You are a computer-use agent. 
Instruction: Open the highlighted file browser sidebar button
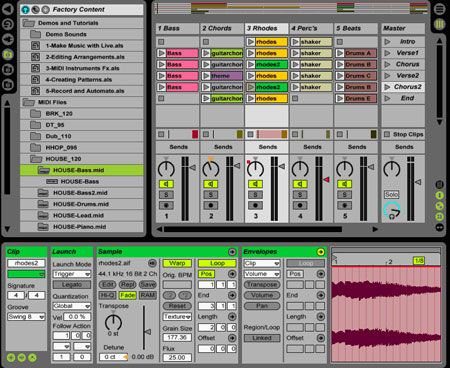click(8, 54)
